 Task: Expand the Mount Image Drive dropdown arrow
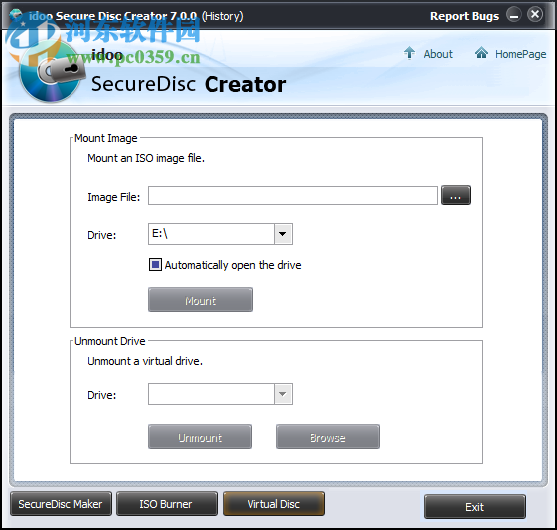click(x=283, y=234)
